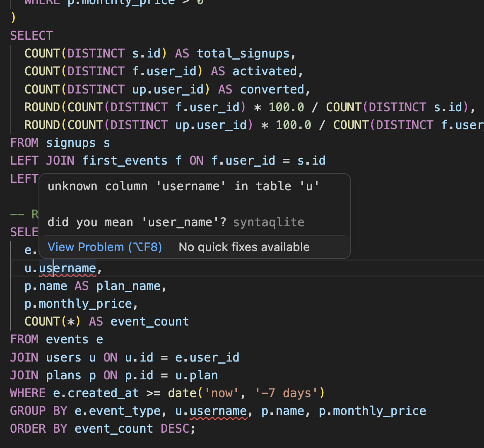This screenshot has width=484, height=448.
Task: Click the 'No quick fixes available' text
Action: pyautogui.click(x=244, y=247)
